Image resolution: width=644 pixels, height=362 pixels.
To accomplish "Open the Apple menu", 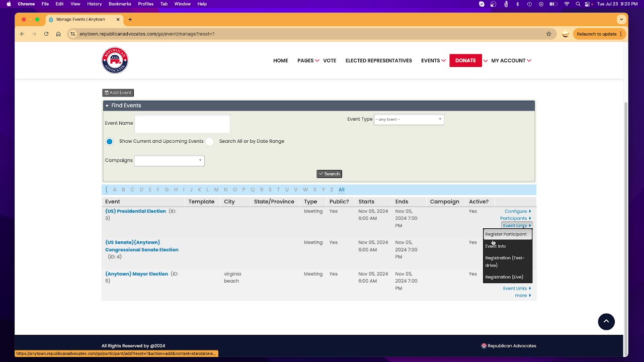I will [9, 4].
